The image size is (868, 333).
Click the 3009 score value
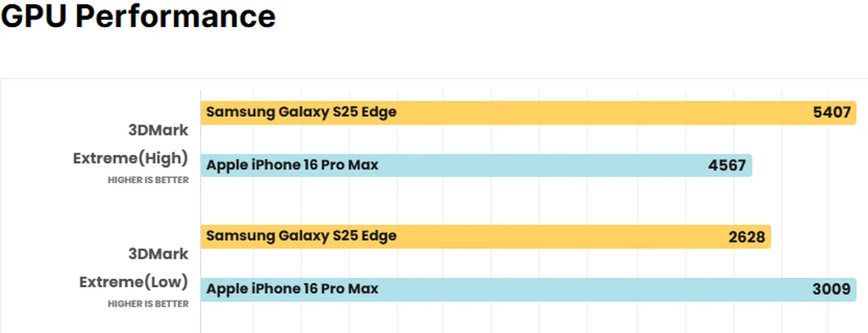pyautogui.click(x=832, y=289)
